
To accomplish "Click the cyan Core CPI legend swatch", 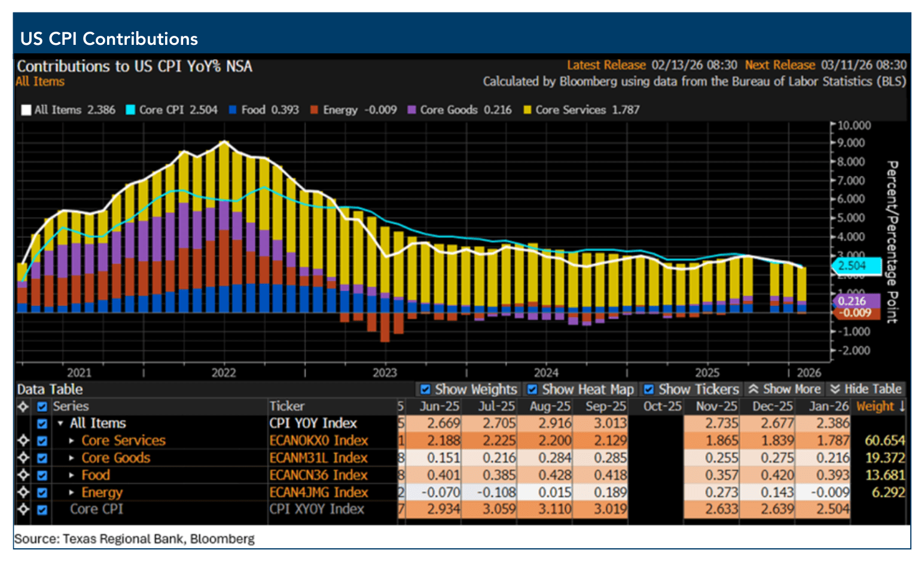I will tap(130, 110).
